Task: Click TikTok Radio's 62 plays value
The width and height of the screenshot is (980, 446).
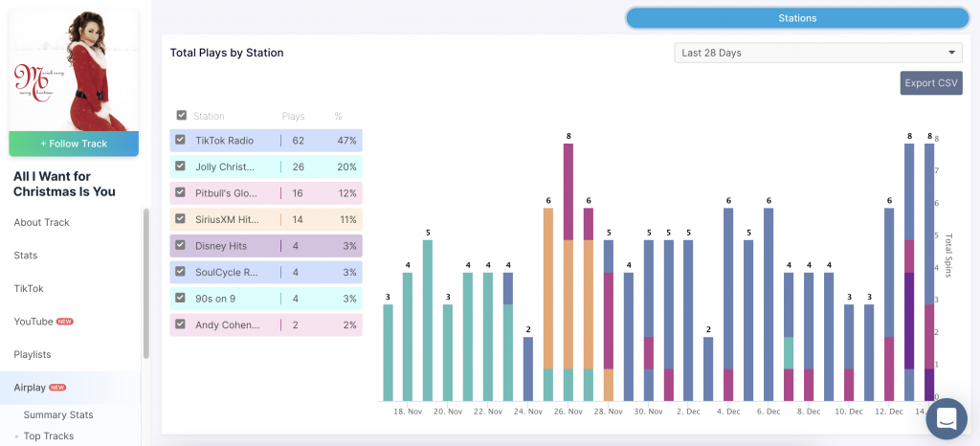Action: [x=299, y=141]
